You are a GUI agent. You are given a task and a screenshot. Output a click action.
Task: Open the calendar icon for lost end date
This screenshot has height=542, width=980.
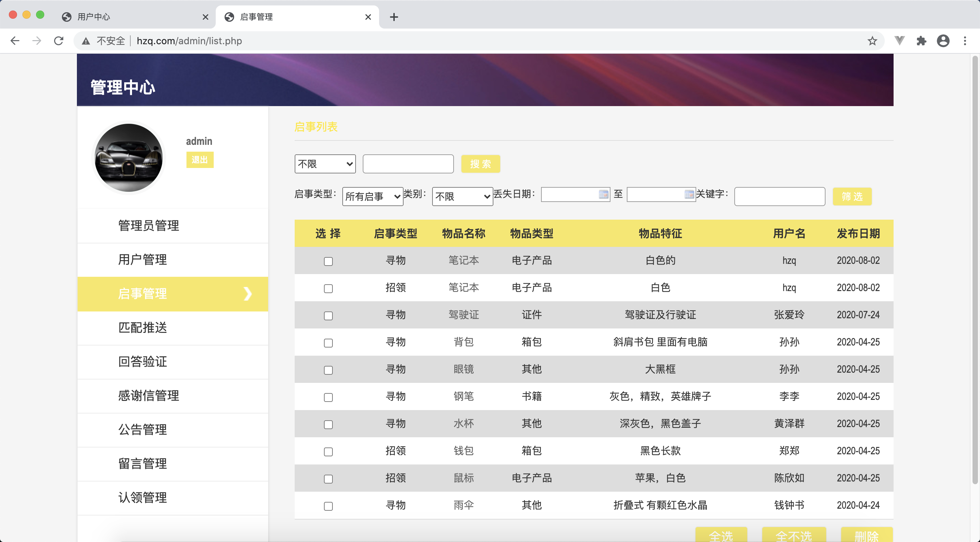point(689,194)
